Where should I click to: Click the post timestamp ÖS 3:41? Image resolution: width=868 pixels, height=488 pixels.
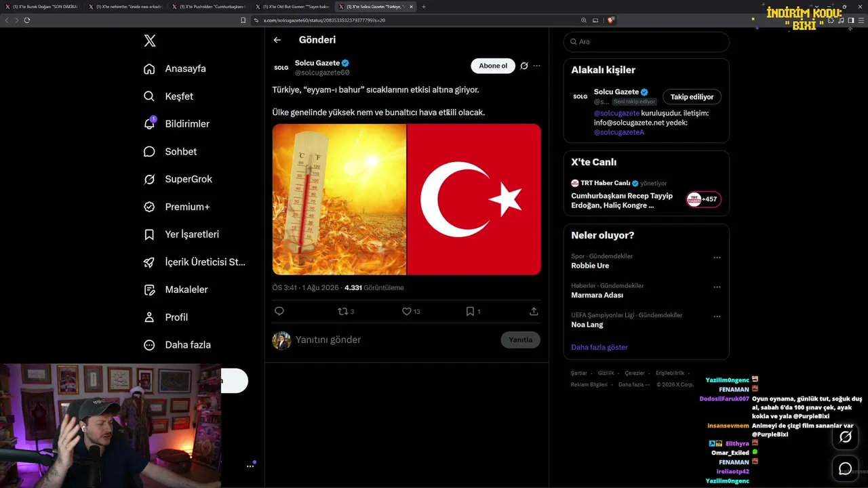click(305, 287)
